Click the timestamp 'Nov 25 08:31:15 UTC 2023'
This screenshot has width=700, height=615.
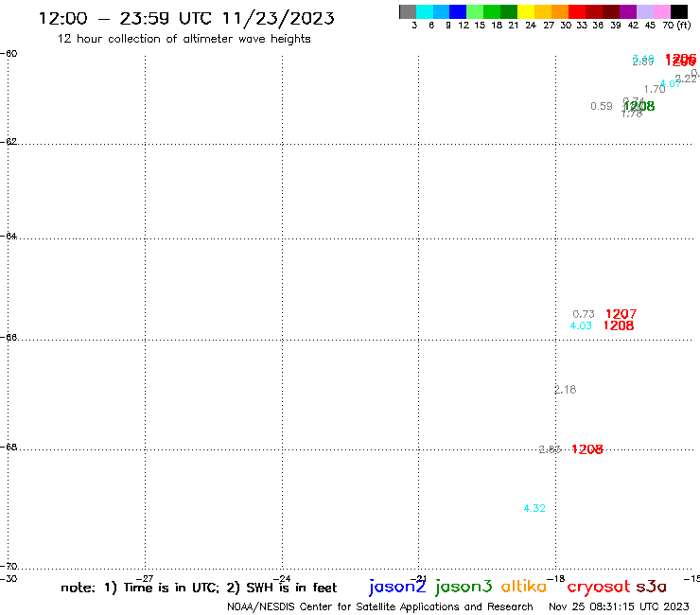point(619,607)
